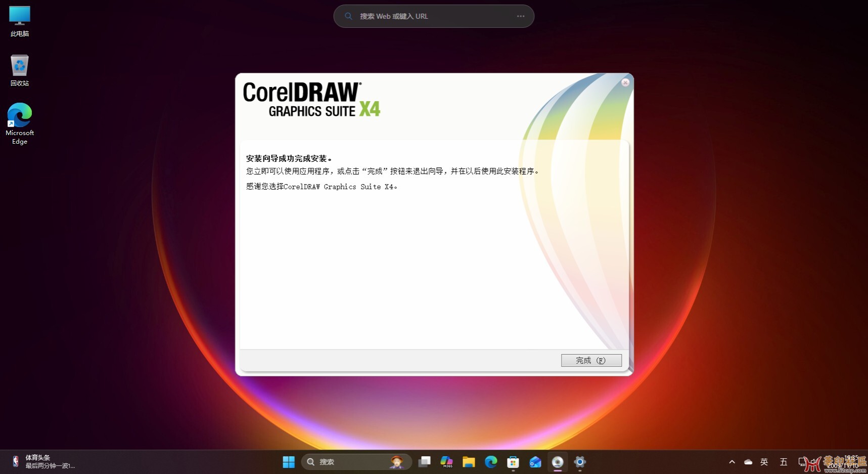
Task: Open the OneDrive cloud icon in system tray
Action: tap(749, 462)
